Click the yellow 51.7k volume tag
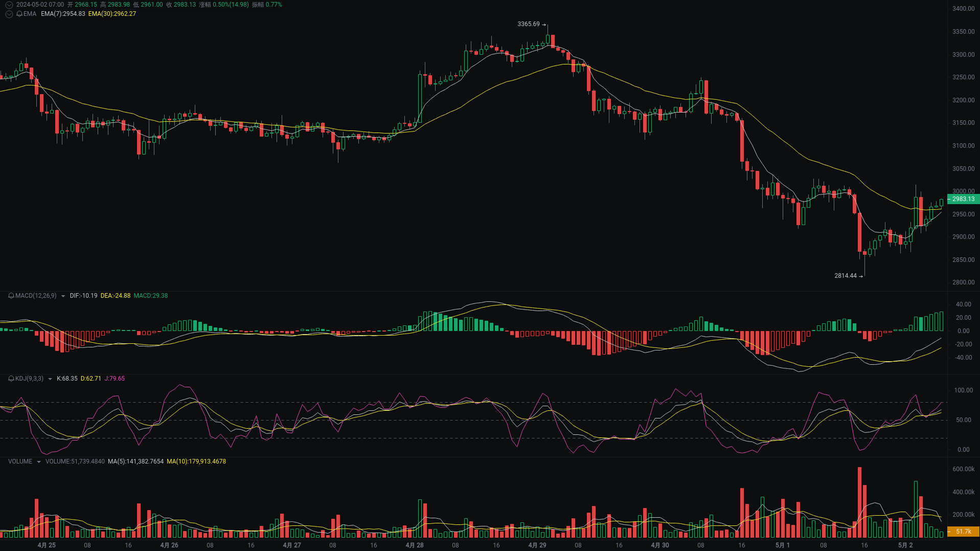Viewport: 980px width, 551px height. point(963,532)
